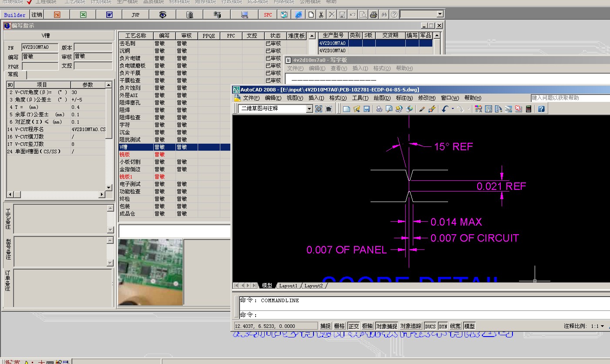
Task: Toggle 捕捉 snap mode in AutoCAD status bar
Action: (x=326, y=326)
